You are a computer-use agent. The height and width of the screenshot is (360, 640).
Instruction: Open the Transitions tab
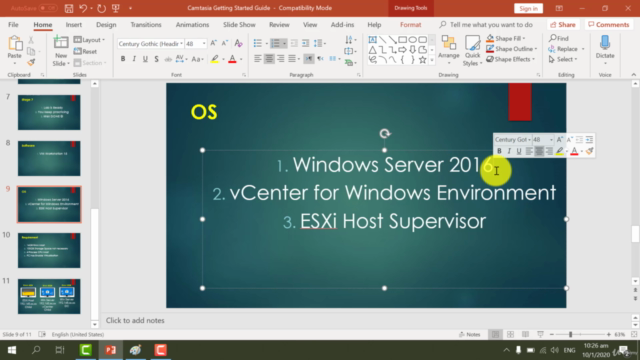click(146, 24)
